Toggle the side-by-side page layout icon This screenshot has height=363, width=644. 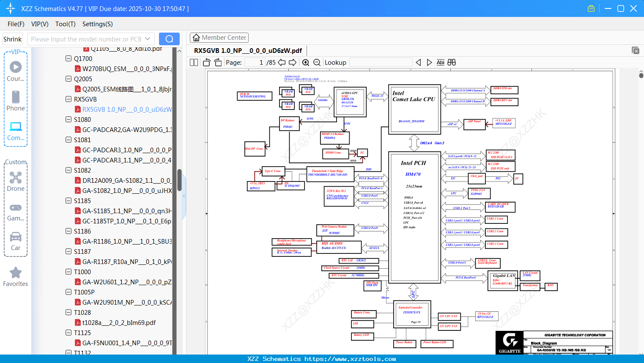pos(194,62)
